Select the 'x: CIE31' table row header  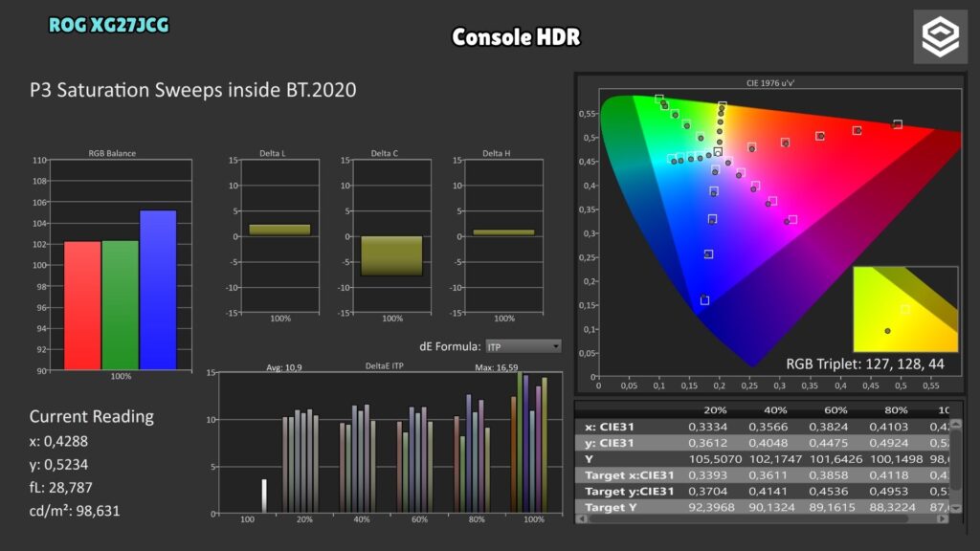coord(610,427)
